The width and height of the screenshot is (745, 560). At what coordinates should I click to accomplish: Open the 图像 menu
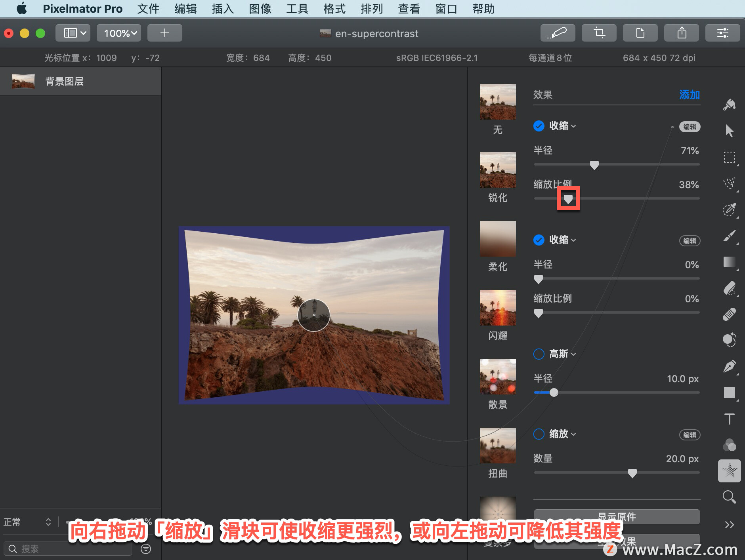tap(260, 9)
